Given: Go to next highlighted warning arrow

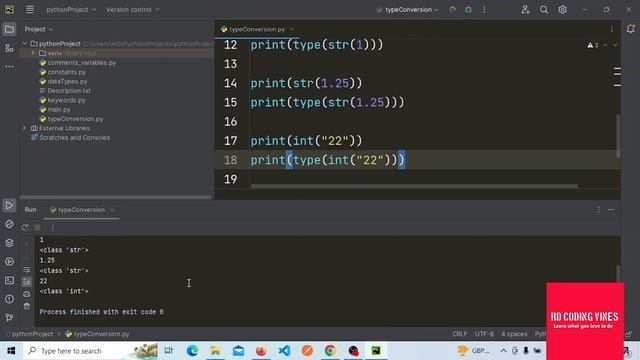Looking at the screenshot, I should (615, 45).
